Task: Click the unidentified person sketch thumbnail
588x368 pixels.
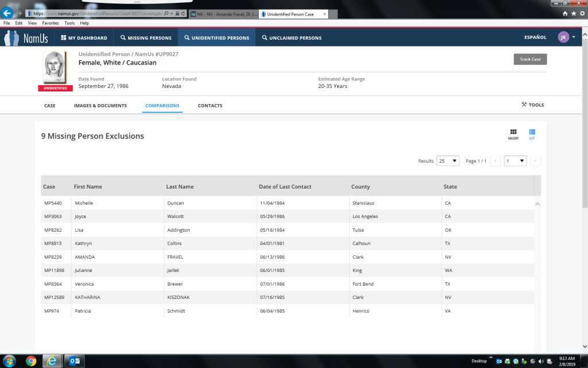Action: [x=55, y=68]
